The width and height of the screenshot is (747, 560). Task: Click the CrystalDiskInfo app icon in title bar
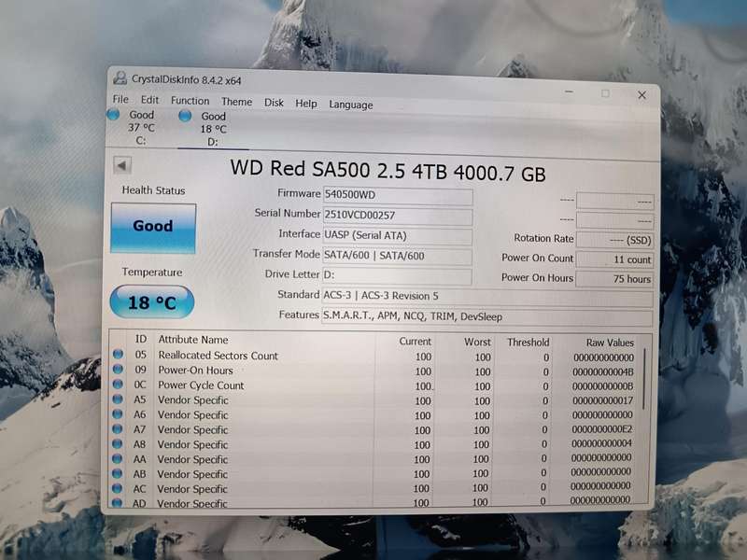pos(120,77)
